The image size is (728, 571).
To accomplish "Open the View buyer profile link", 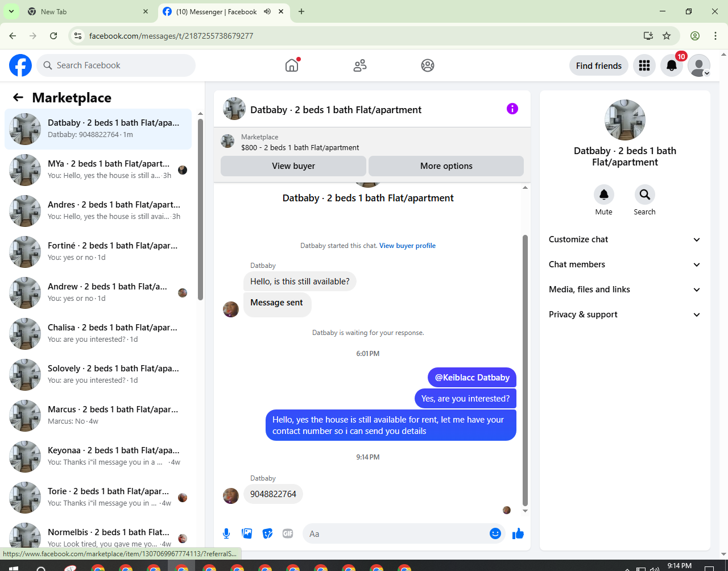I will tap(407, 246).
